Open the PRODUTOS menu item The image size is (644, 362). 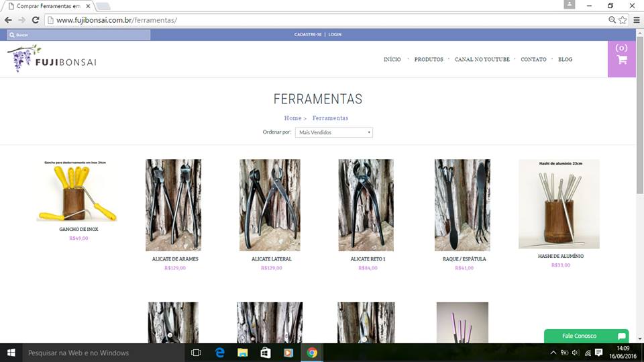(429, 60)
